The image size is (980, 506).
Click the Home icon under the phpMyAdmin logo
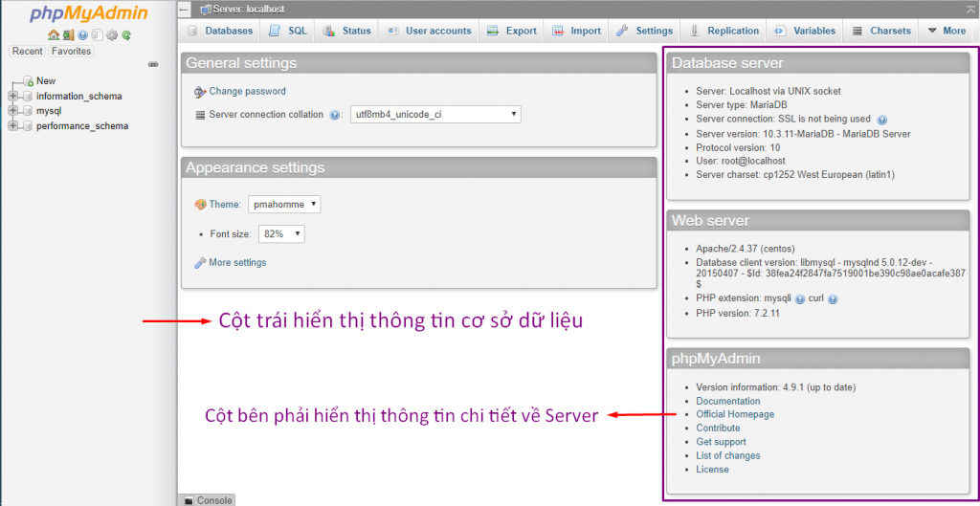pos(54,35)
